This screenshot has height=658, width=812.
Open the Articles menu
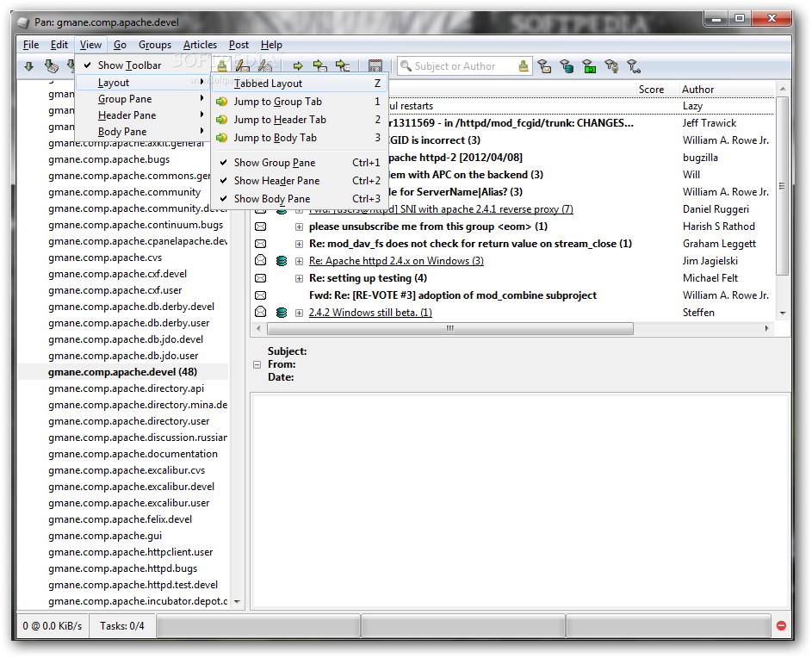(200, 45)
